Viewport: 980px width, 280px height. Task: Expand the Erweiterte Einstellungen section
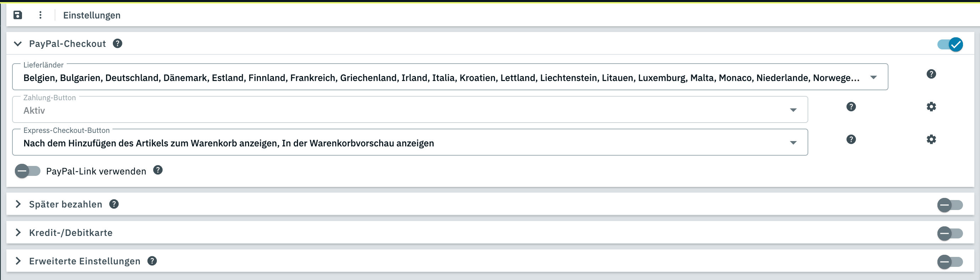point(17,261)
